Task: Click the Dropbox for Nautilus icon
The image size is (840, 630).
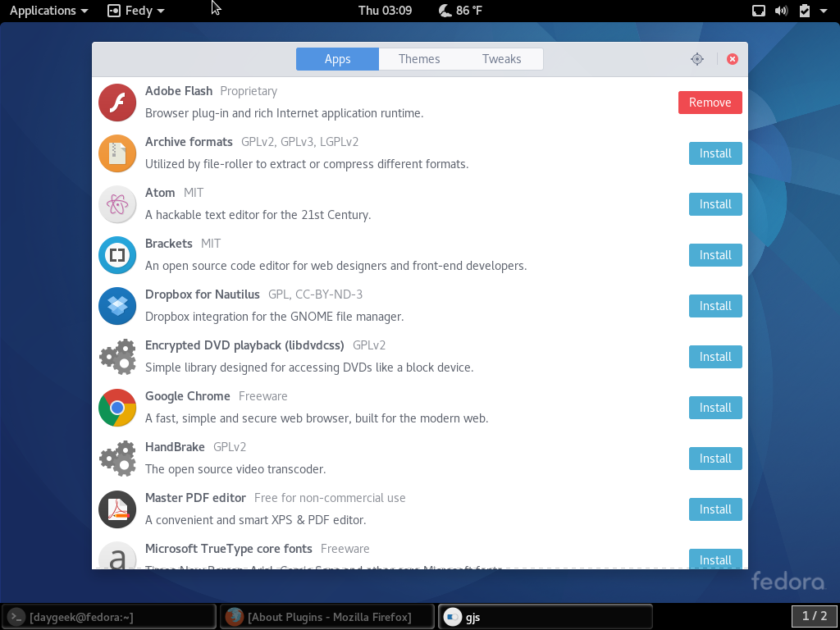Action: point(117,306)
